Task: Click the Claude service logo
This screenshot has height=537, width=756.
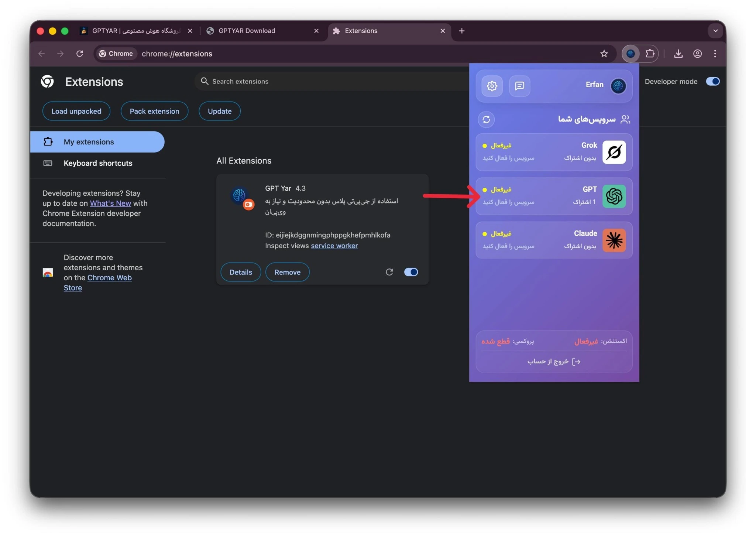Action: click(x=614, y=240)
